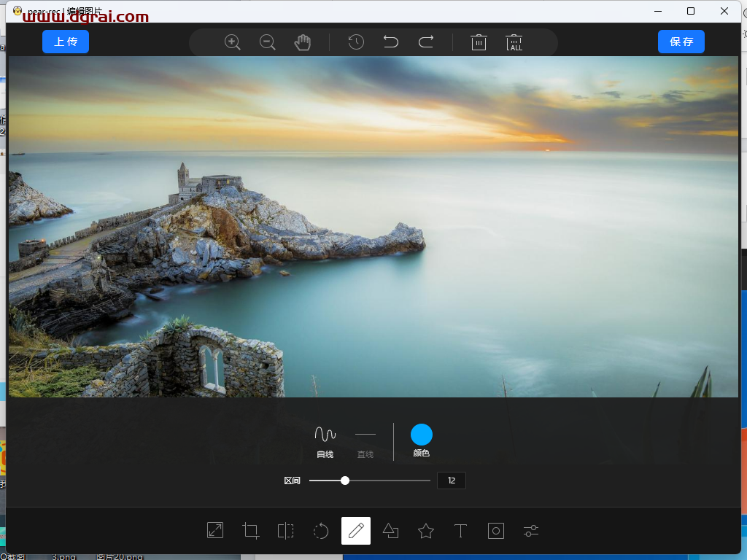This screenshot has width=747, height=560.
Task: Open the history clock icon
Action: [x=356, y=42]
